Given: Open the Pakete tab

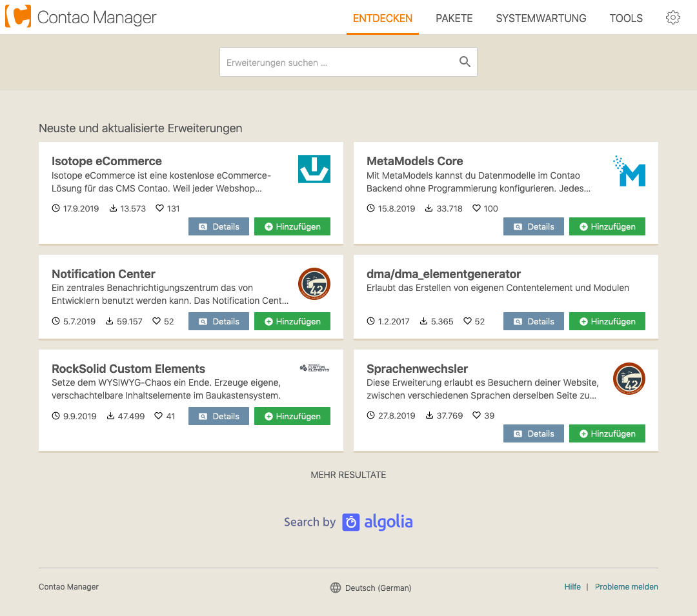Looking at the screenshot, I should point(454,18).
